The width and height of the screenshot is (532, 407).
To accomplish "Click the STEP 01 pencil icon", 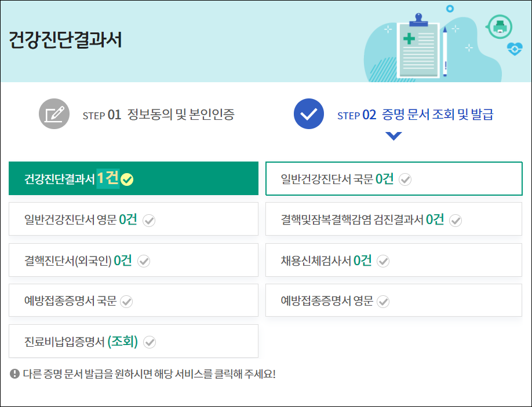I will click(x=53, y=113).
